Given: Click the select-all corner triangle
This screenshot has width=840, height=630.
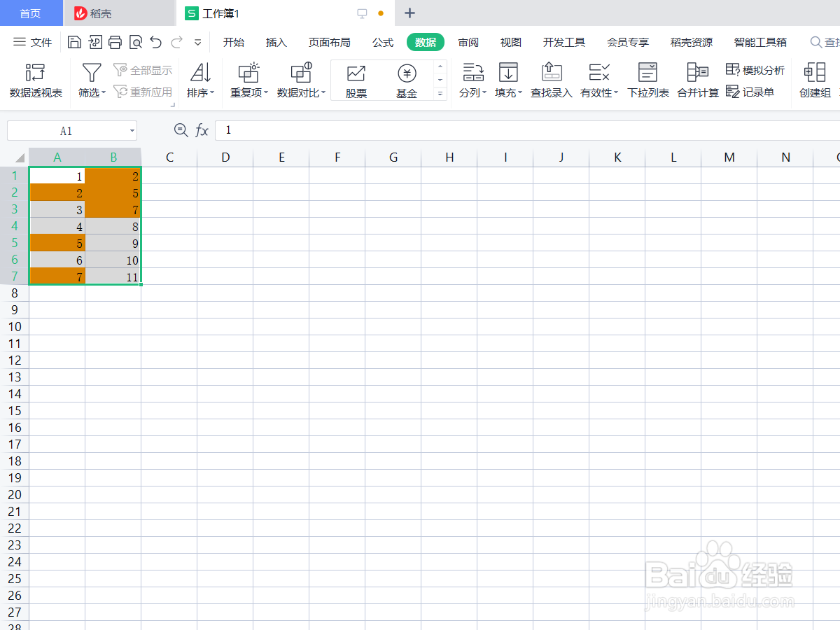Looking at the screenshot, I should pos(19,157).
